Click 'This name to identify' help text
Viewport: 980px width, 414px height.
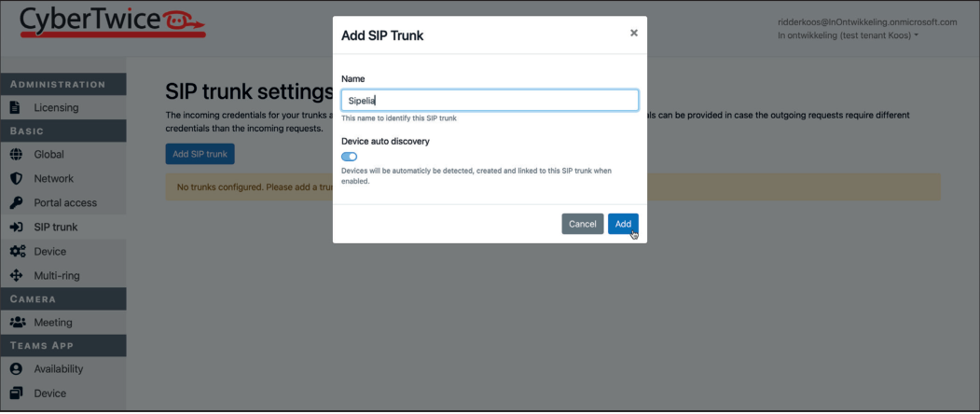pyautogui.click(x=399, y=118)
